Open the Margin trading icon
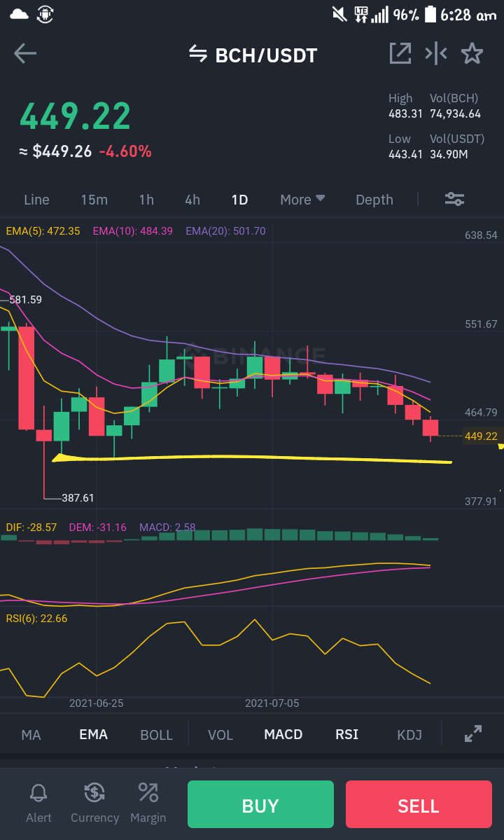Image resolution: width=504 pixels, height=840 pixels. (148, 793)
